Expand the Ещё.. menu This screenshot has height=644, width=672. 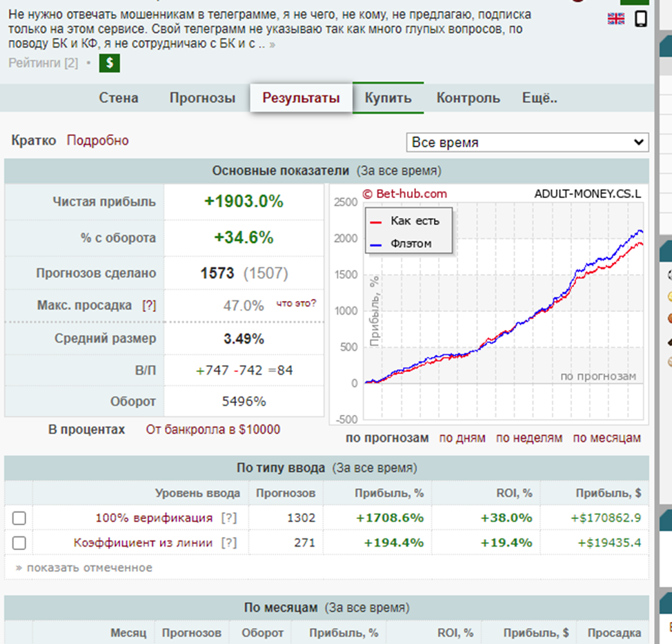(540, 98)
